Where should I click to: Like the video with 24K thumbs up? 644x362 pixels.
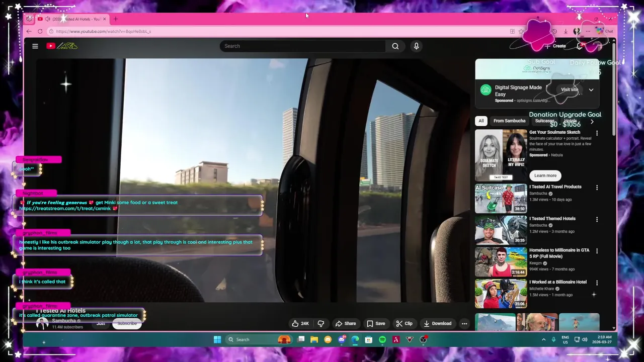pyautogui.click(x=300, y=323)
